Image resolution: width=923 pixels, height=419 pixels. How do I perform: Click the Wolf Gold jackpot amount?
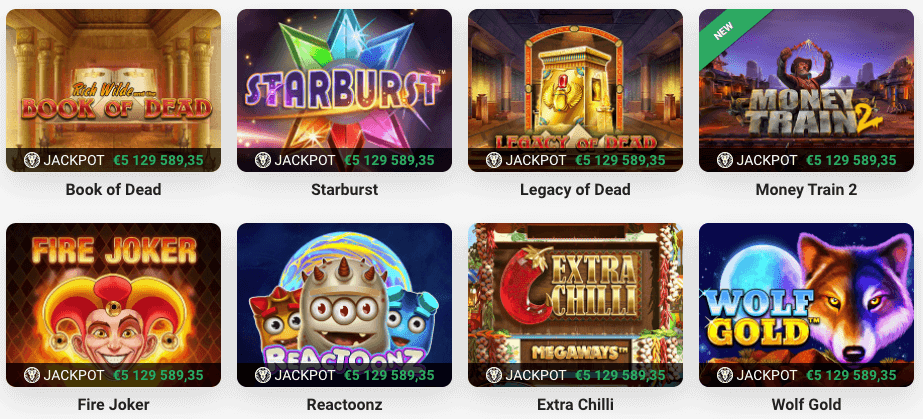coord(851,375)
